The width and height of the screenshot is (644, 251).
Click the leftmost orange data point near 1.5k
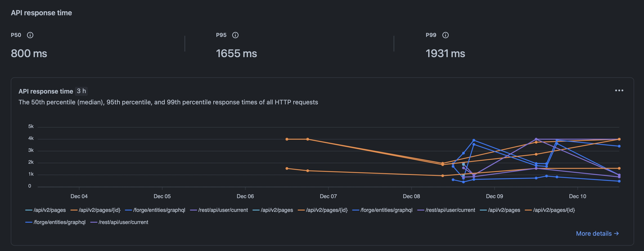coord(287,168)
